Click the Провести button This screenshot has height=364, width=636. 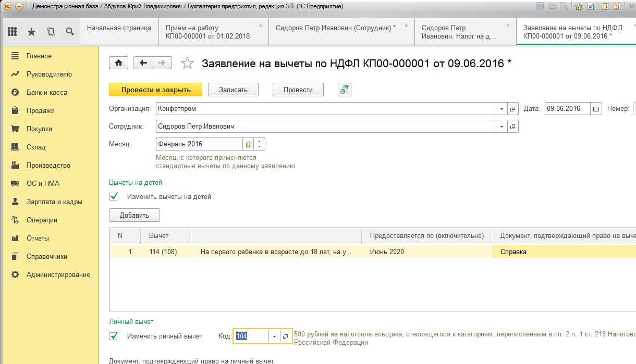[x=298, y=90]
